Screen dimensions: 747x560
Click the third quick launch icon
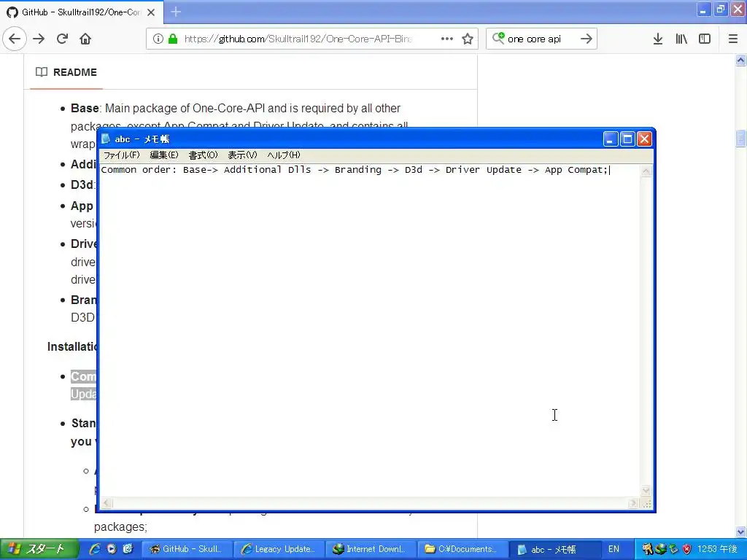(x=128, y=549)
